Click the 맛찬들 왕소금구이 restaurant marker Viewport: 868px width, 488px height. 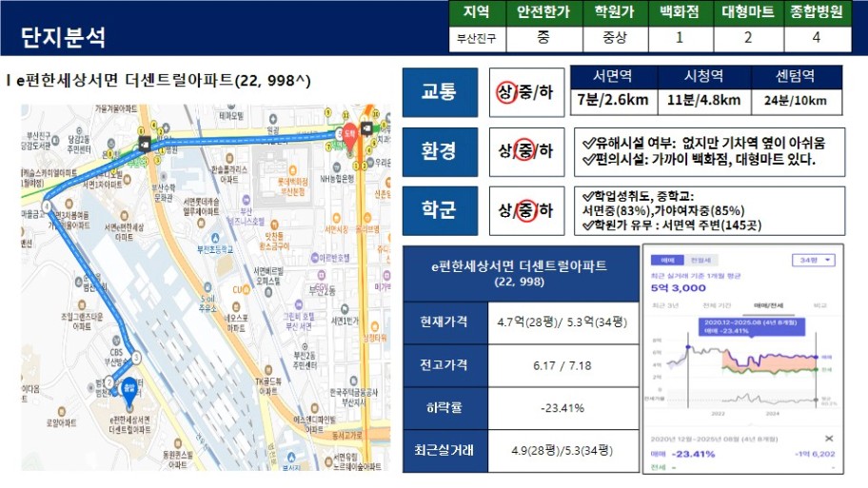click(274, 224)
